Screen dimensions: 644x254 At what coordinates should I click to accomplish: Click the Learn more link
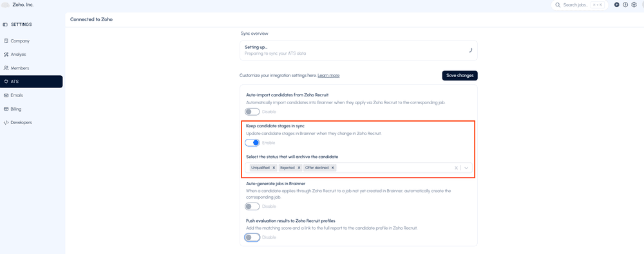click(x=328, y=75)
